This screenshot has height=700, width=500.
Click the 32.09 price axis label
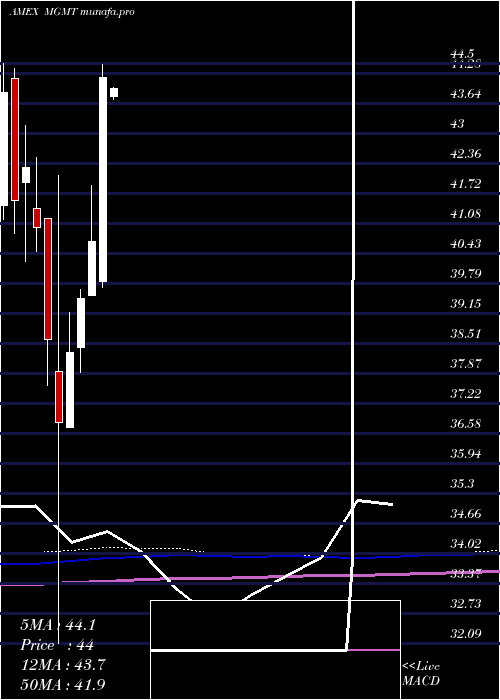[x=466, y=633]
